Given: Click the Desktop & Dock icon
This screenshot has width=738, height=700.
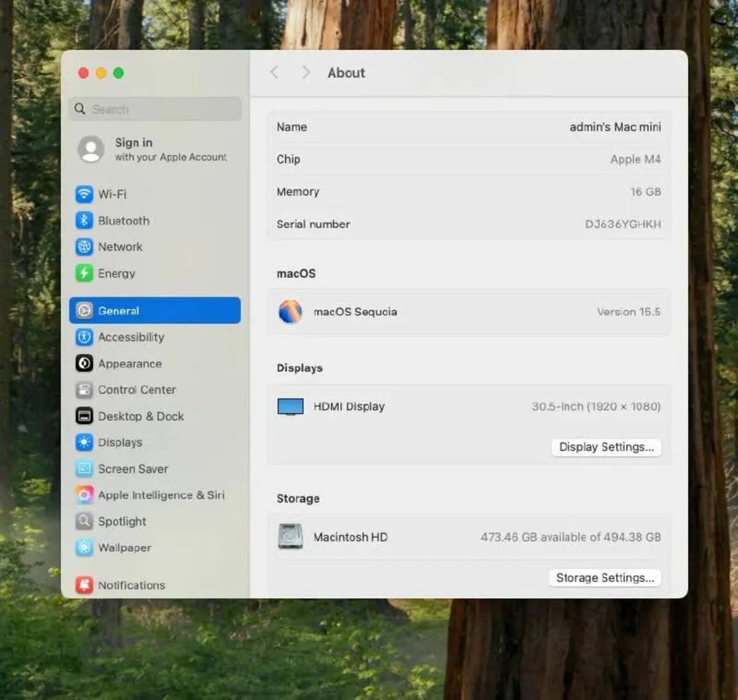Looking at the screenshot, I should pyautogui.click(x=84, y=417).
